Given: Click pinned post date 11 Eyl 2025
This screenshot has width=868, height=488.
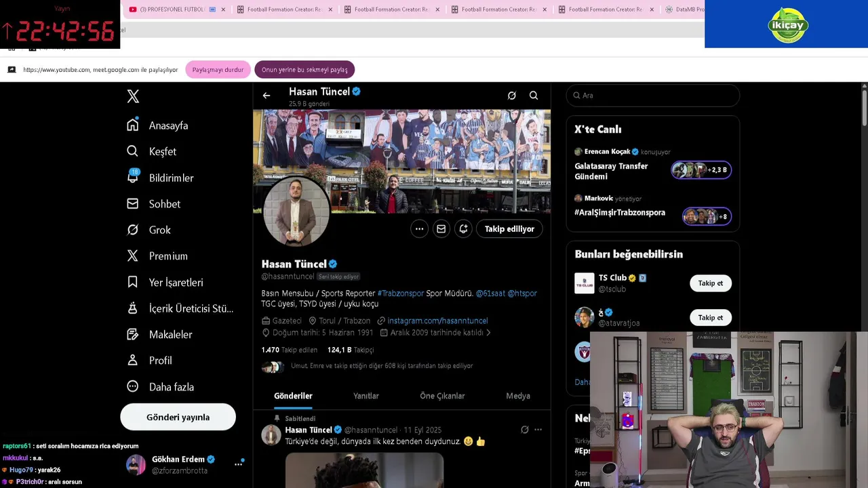Looking at the screenshot, I should tap(422, 430).
